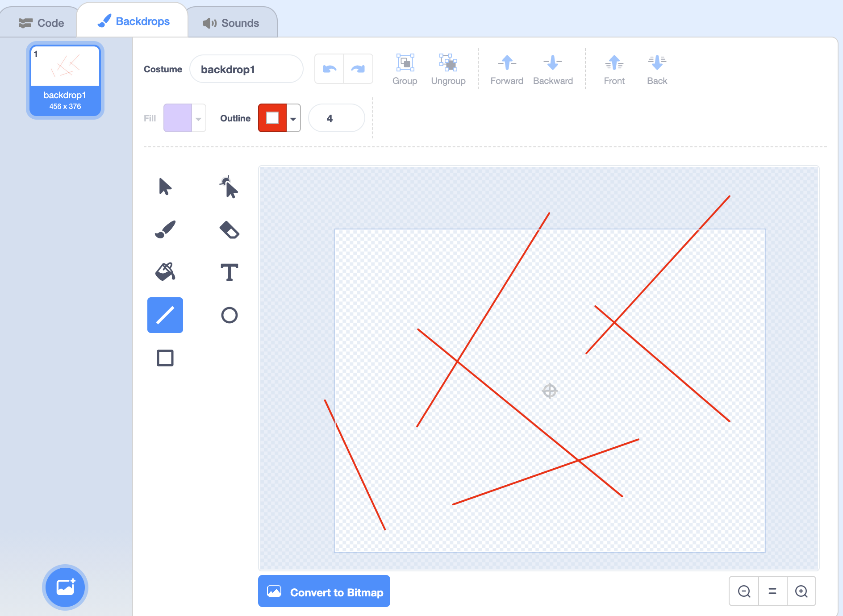Select the Text tool
Viewport: 843px width, 616px height.
[229, 272]
